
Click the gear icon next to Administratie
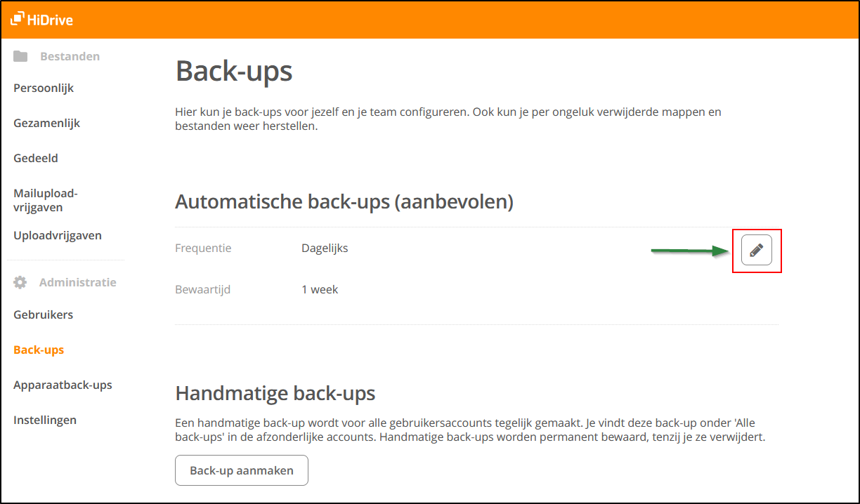(x=20, y=281)
